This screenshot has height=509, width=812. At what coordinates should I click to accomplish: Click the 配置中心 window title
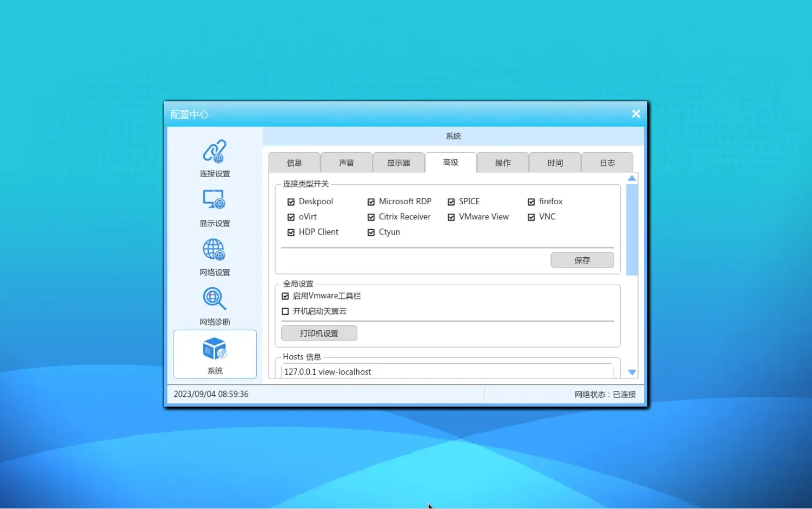coord(189,114)
